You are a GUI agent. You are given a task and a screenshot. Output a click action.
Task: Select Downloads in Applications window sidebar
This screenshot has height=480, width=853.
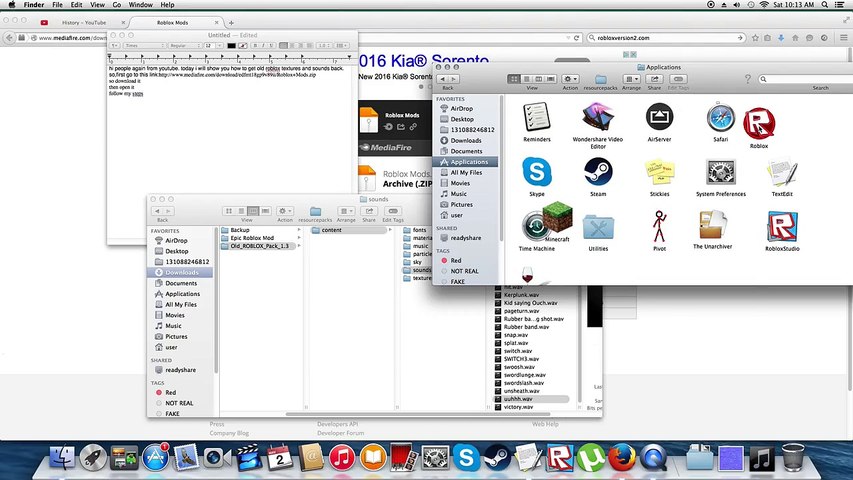466,140
